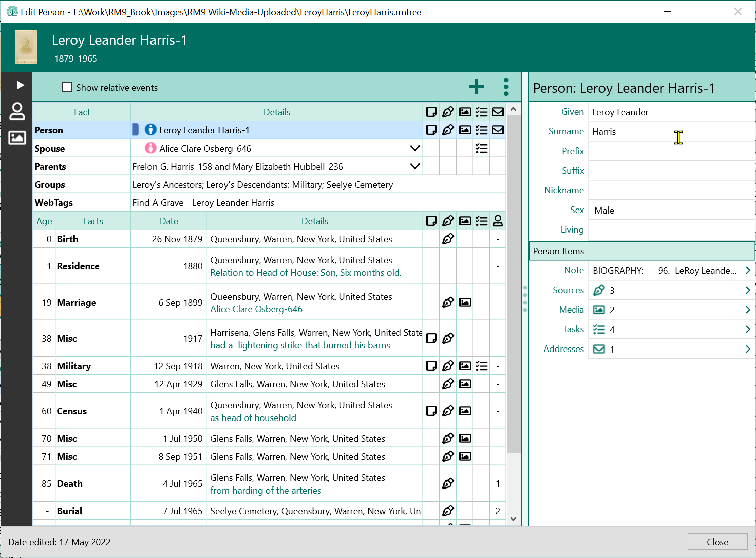Click the person header icon in facts table
This screenshot has height=558, width=756.
(x=498, y=221)
